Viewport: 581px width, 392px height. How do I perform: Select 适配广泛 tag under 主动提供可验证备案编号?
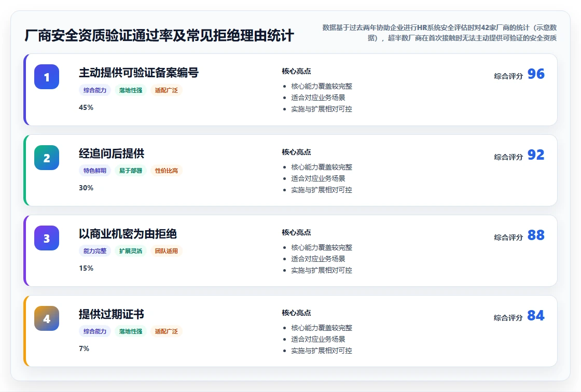167,90
